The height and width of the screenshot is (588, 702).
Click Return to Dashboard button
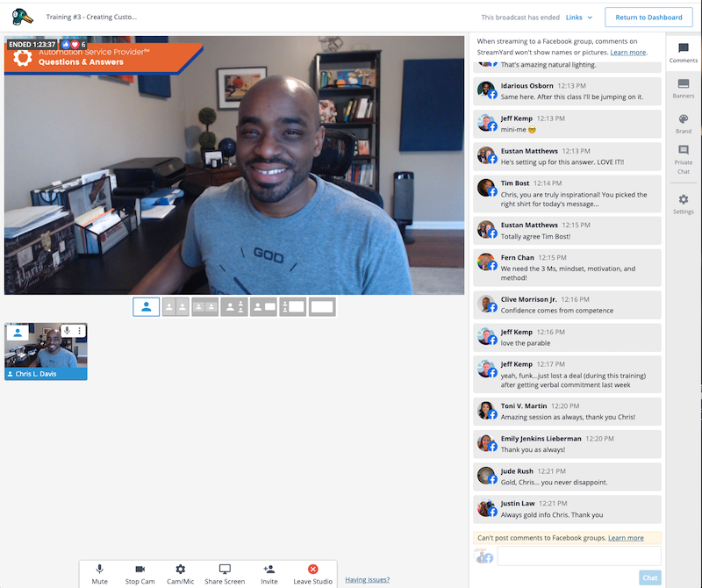click(x=648, y=18)
